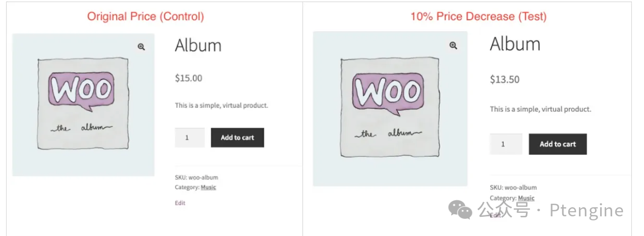Click the Edit link under the test product
Image resolution: width=644 pixels, height=236 pixels.
(496, 215)
